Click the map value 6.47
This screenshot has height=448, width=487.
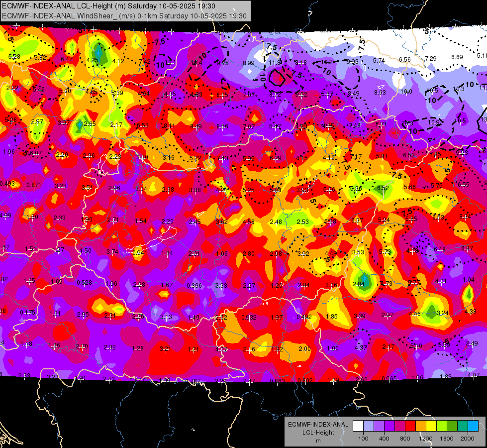[67, 59]
